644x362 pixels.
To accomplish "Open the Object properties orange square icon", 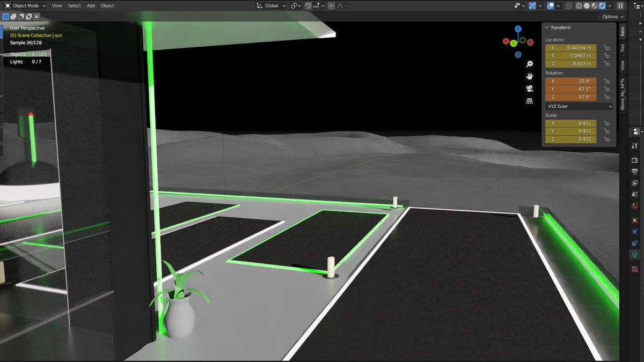I will (635, 220).
